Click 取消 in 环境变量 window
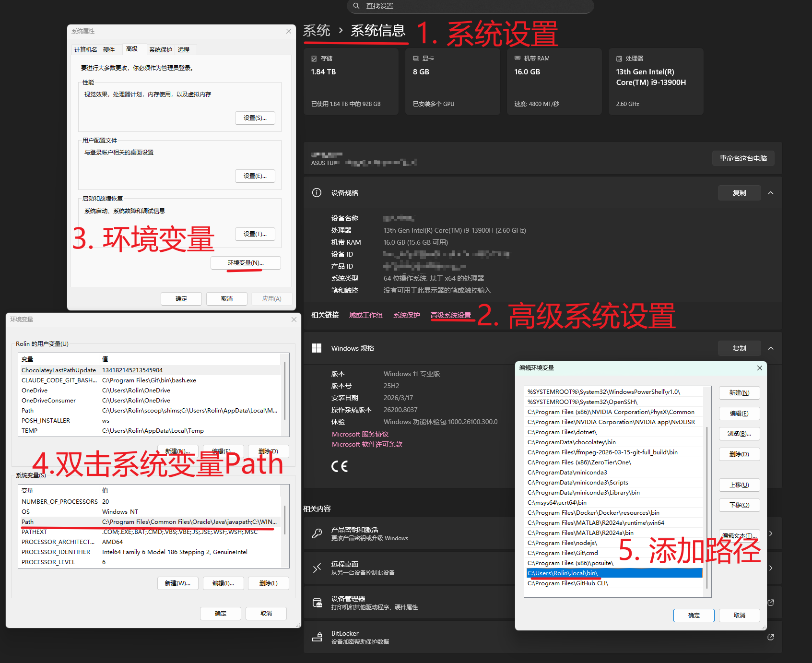The image size is (812, 663). coord(266,614)
